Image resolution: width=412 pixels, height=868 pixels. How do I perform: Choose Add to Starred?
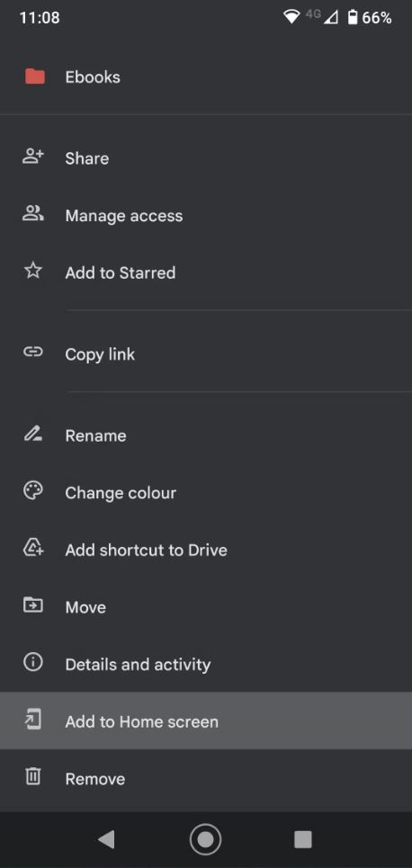coord(206,273)
